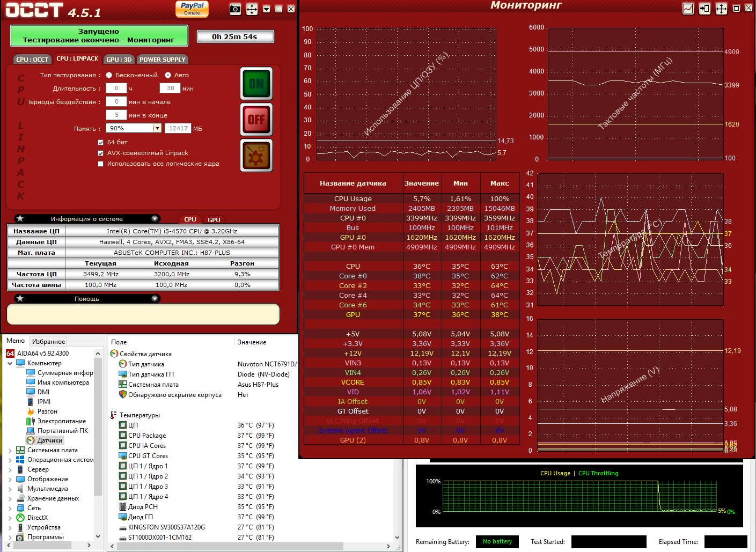Screen dimensions: 756x552
Task: Click the Хранение данных storage icon
Action: [x=20, y=498]
